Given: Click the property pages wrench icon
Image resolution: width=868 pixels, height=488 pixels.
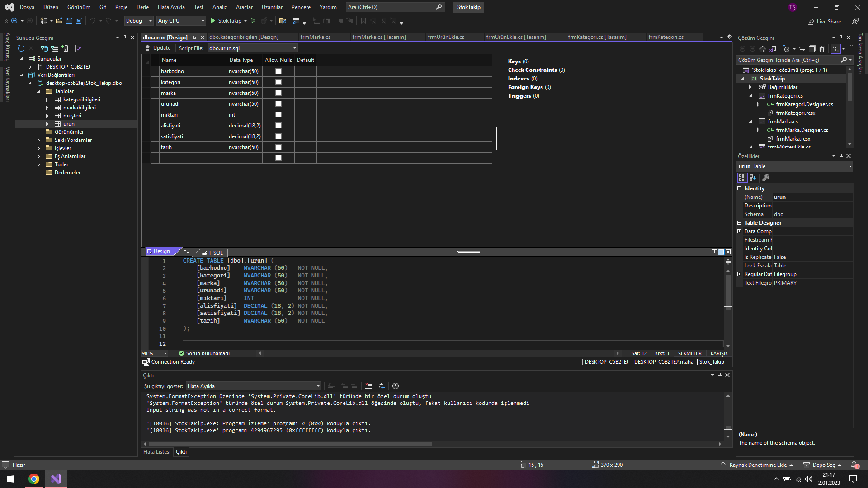Looking at the screenshot, I should pyautogui.click(x=766, y=178).
